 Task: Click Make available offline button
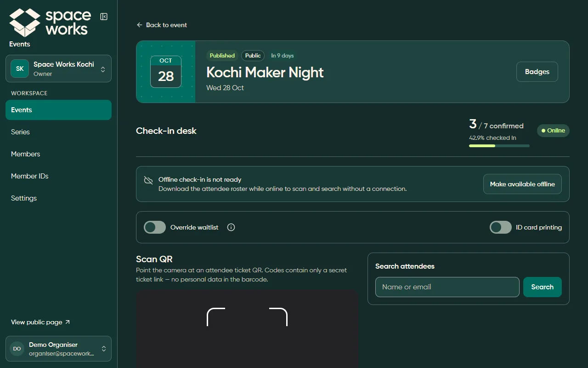pos(522,184)
